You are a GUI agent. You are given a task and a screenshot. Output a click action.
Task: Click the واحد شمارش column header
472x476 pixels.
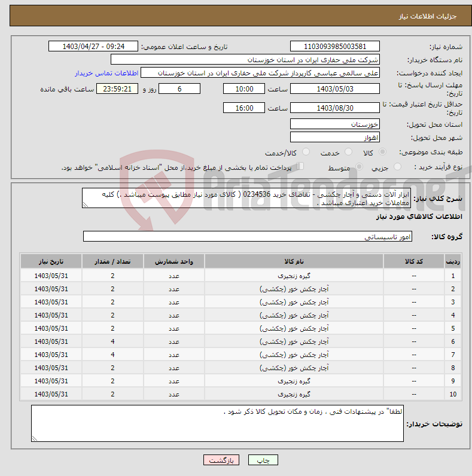(174, 261)
